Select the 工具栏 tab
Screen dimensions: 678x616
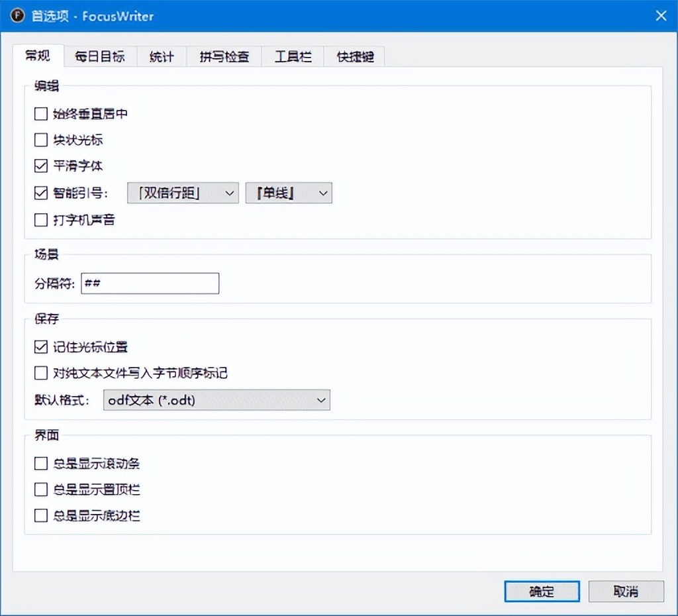[x=293, y=56]
